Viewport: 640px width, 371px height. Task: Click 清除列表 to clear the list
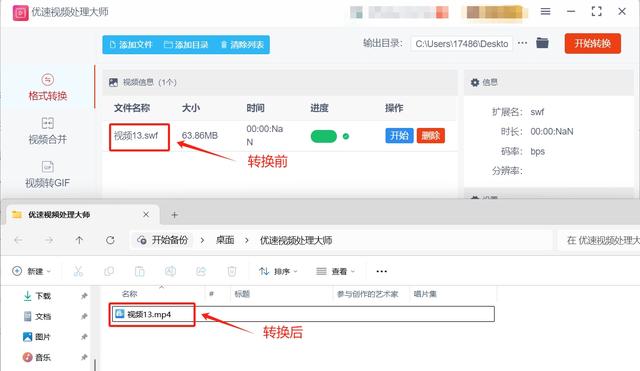[242, 44]
